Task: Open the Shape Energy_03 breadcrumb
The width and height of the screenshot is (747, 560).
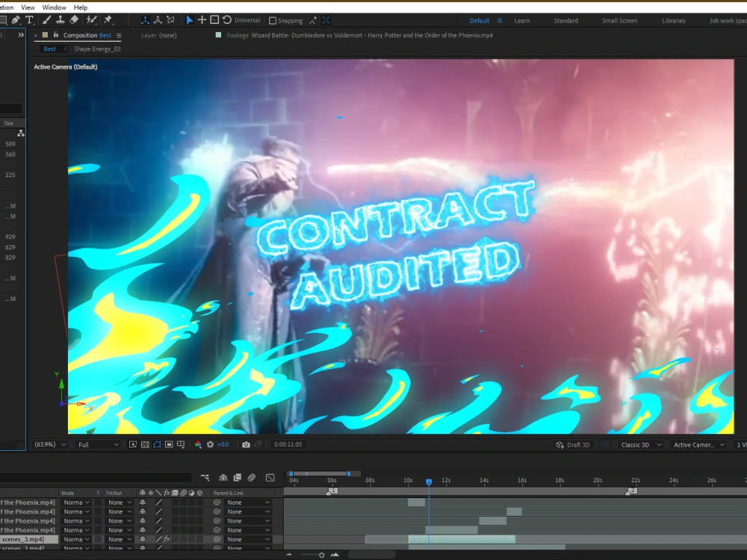Action: click(x=97, y=49)
